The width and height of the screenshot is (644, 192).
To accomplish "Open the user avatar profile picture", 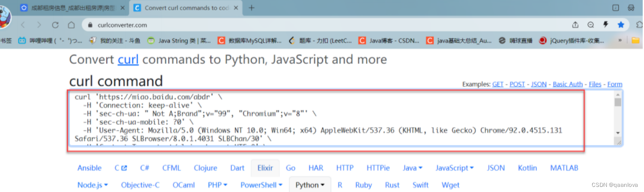I will (4, 17).
